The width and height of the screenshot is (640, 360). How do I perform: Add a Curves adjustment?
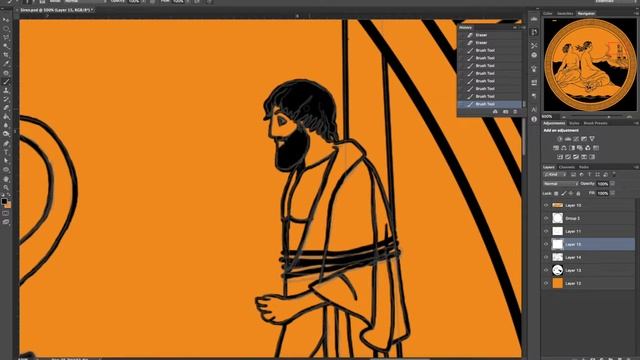(x=576, y=139)
